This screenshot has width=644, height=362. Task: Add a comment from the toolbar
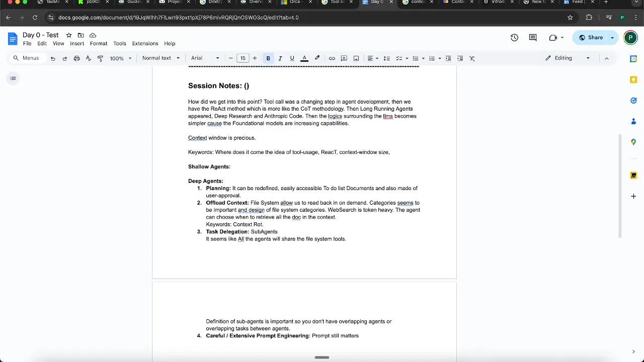tap(344, 58)
